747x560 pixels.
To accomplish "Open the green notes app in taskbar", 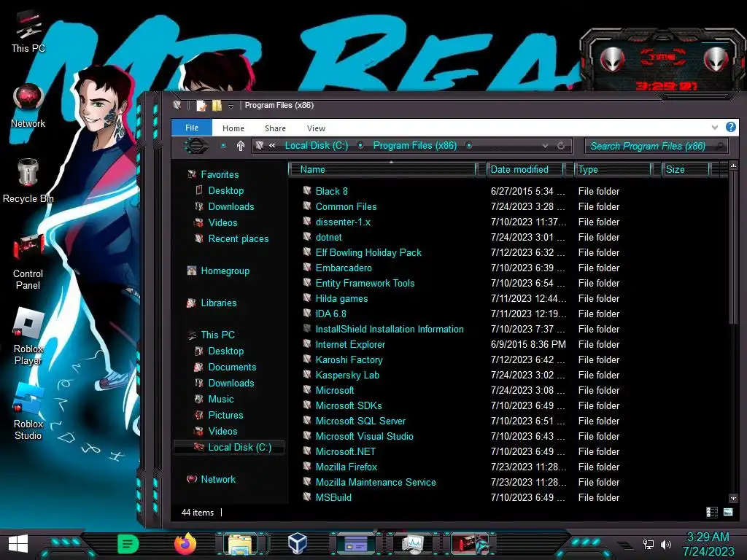I will click(x=128, y=544).
